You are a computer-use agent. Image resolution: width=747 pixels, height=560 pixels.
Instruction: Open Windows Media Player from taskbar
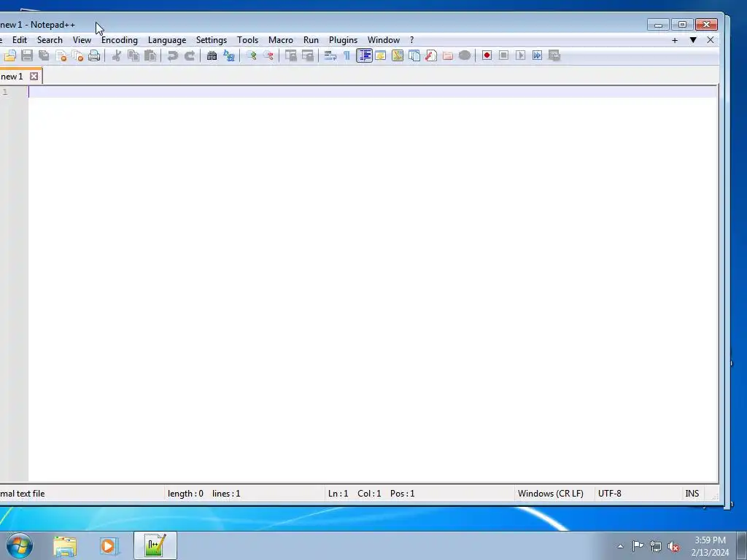point(109,545)
